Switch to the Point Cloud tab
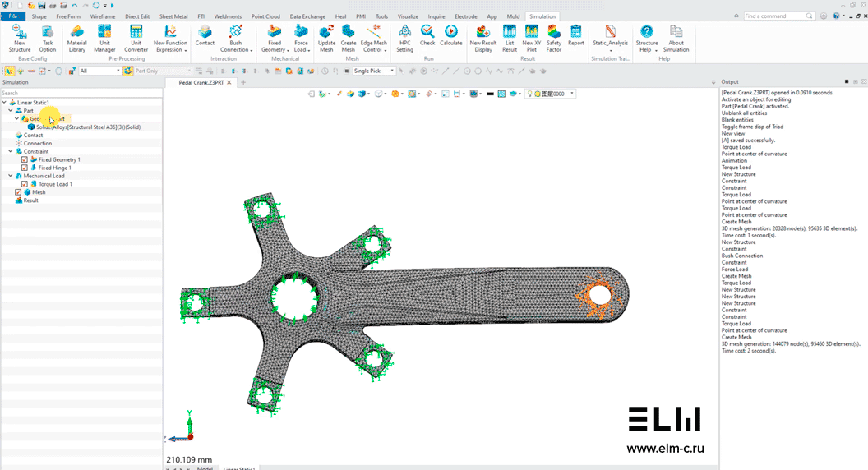 pyautogui.click(x=265, y=16)
